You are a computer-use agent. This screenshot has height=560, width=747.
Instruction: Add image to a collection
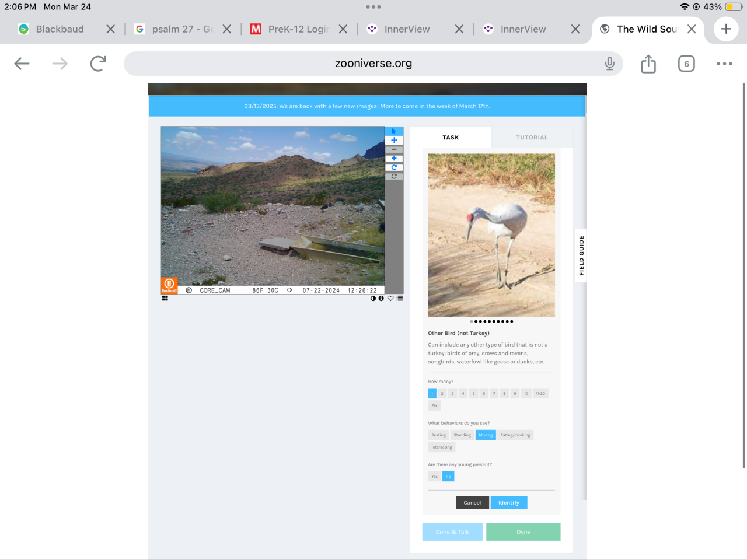click(x=400, y=298)
